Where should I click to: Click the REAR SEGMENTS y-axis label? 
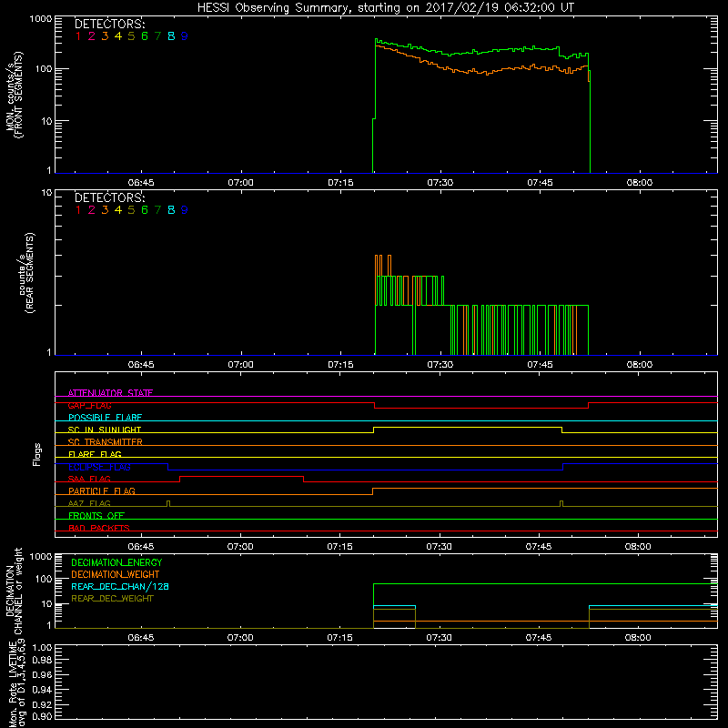(x=30, y=273)
